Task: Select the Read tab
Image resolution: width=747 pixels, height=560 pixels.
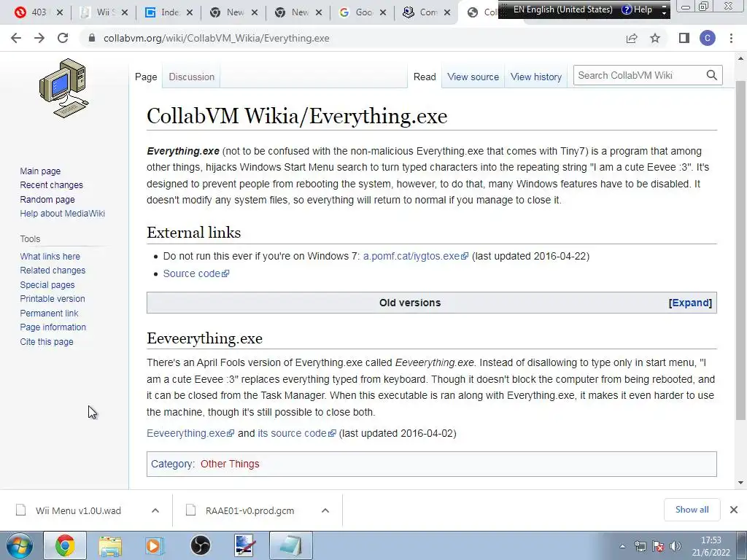Action: point(425,77)
